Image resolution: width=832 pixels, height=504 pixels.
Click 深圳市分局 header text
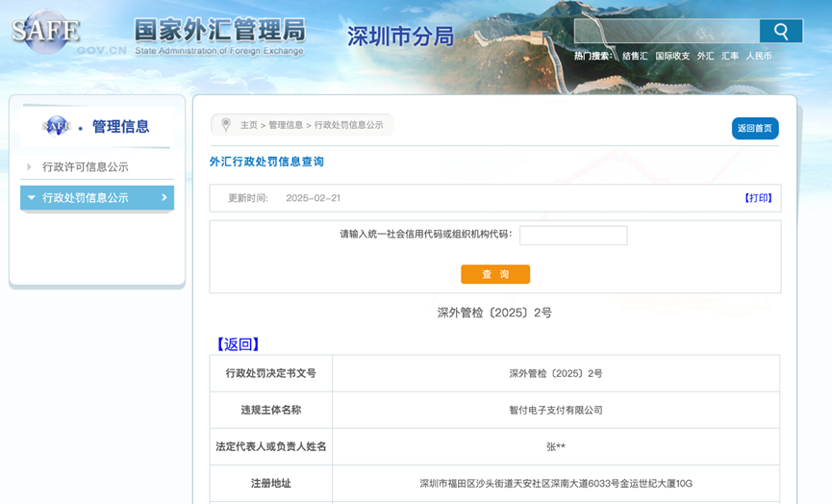point(401,37)
